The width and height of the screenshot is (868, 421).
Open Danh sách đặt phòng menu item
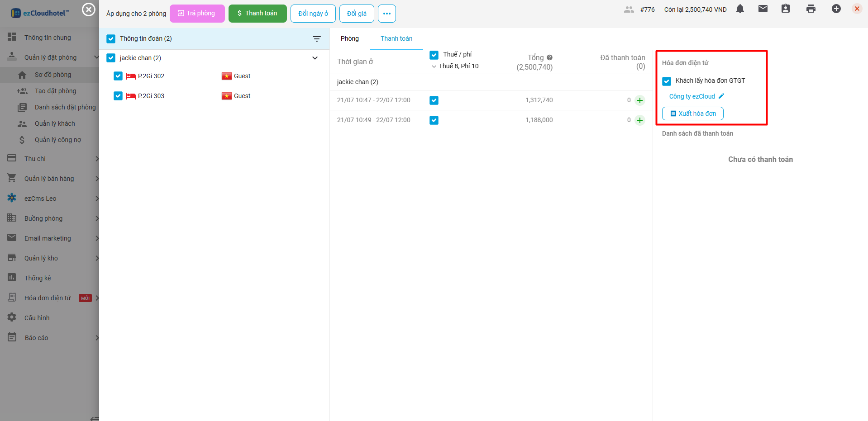pos(65,107)
